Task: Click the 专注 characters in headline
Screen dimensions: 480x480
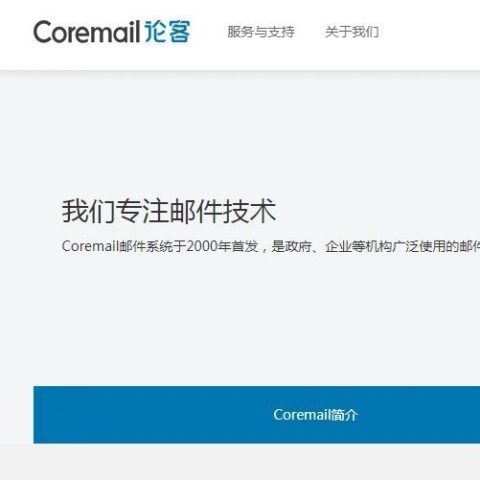Action: click(x=142, y=211)
